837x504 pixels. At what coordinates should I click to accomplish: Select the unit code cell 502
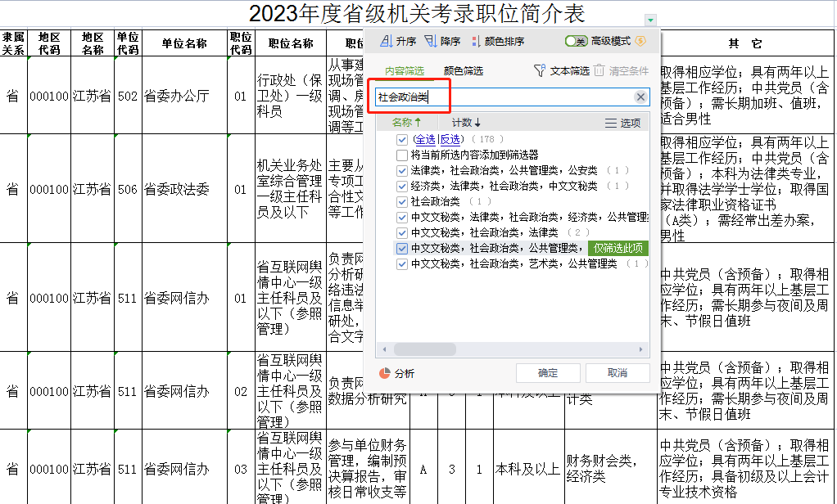[128, 96]
